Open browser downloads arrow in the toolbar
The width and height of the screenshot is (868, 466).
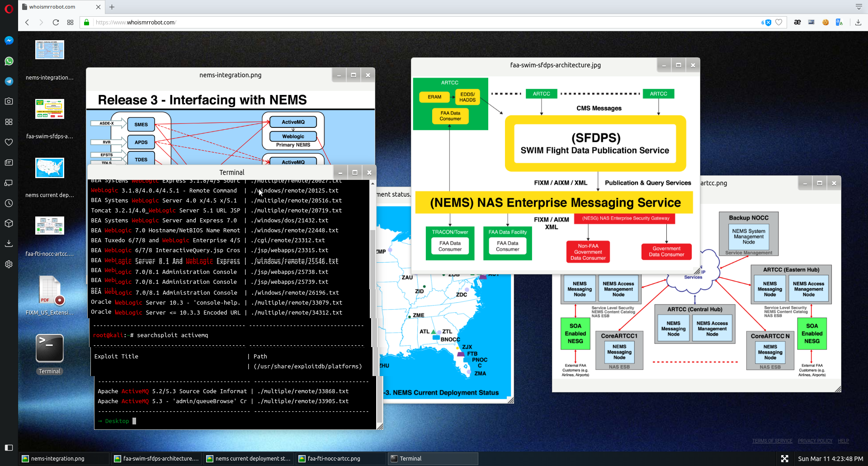pyautogui.click(x=858, y=22)
